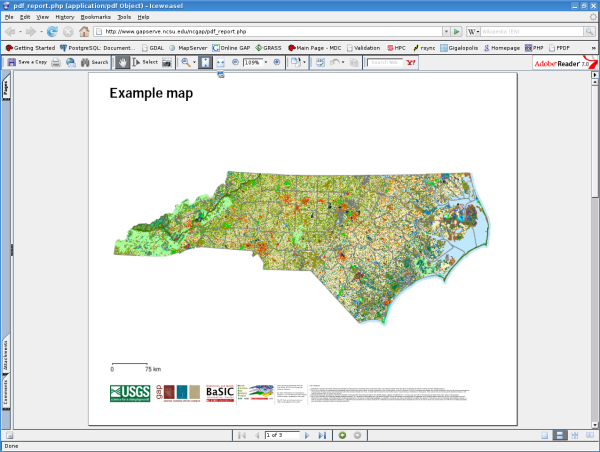This screenshot has height=452, width=600.
Task: Activate the text Select tool
Action: click(x=145, y=62)
